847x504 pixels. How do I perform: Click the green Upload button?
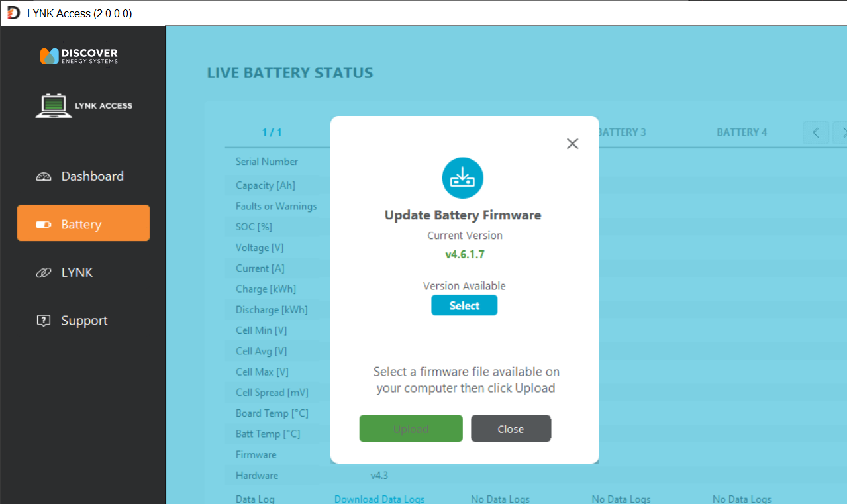tap(411, 428)
